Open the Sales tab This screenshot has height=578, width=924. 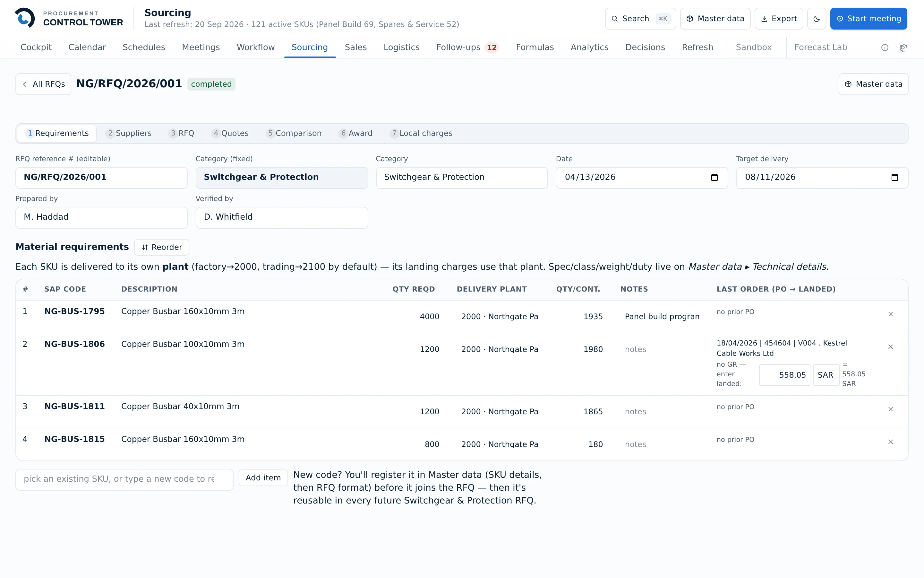[x=355, y=48]
